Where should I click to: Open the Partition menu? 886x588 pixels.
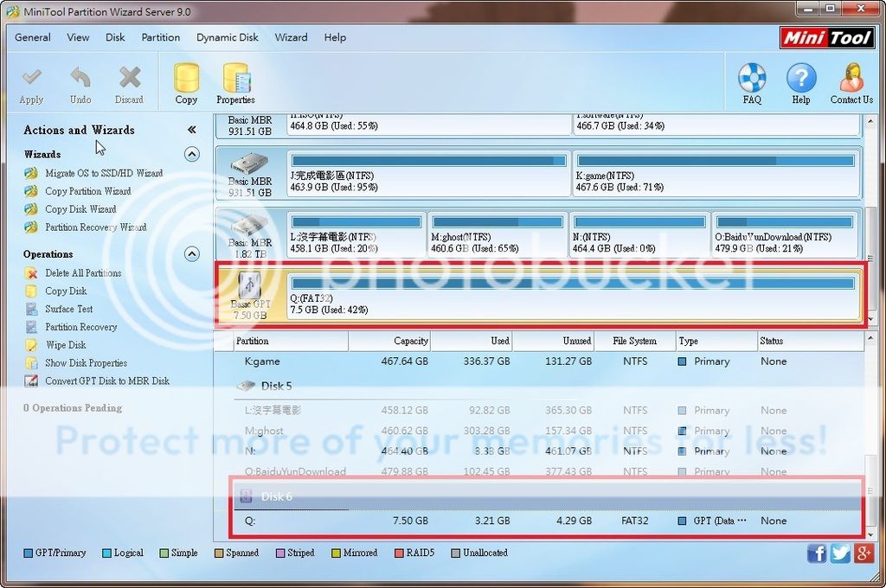161,37
